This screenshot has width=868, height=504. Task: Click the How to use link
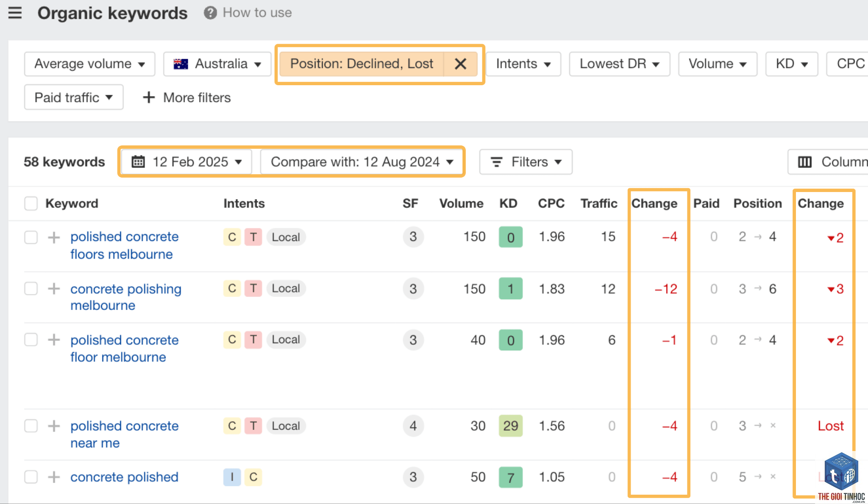pyautogui.click(x=257, y=13)
